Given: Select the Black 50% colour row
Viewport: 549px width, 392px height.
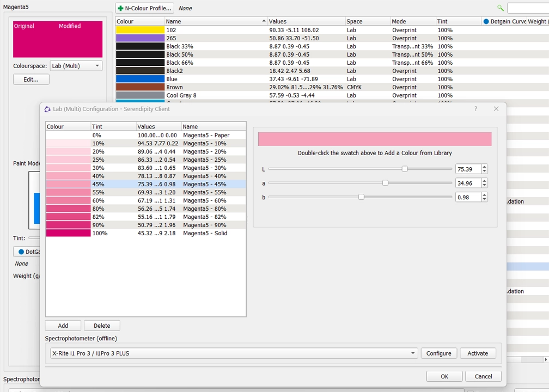Looking at the screenshot, I should (218, 54).
